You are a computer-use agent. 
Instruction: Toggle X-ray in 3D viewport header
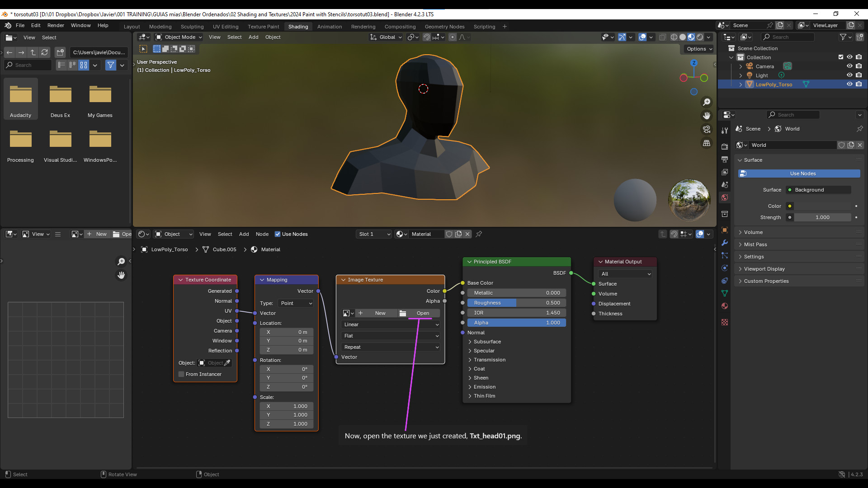tap(662, 37)
